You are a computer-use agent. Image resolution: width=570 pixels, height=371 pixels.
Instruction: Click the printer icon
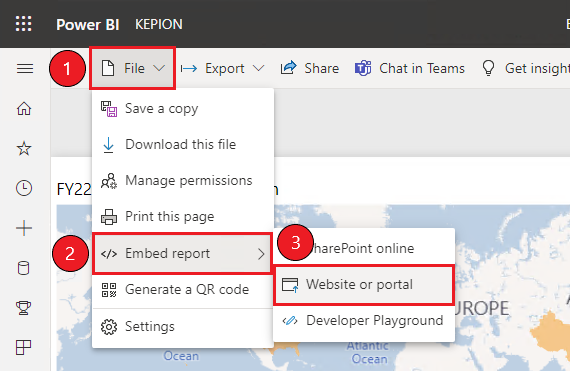click(x=109, y=217)
